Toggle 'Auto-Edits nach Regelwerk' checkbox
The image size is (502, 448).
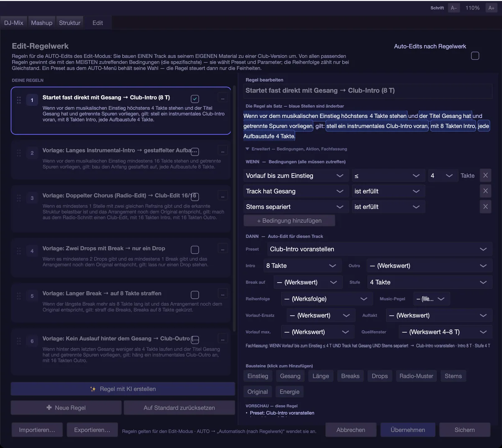point(475,56)
